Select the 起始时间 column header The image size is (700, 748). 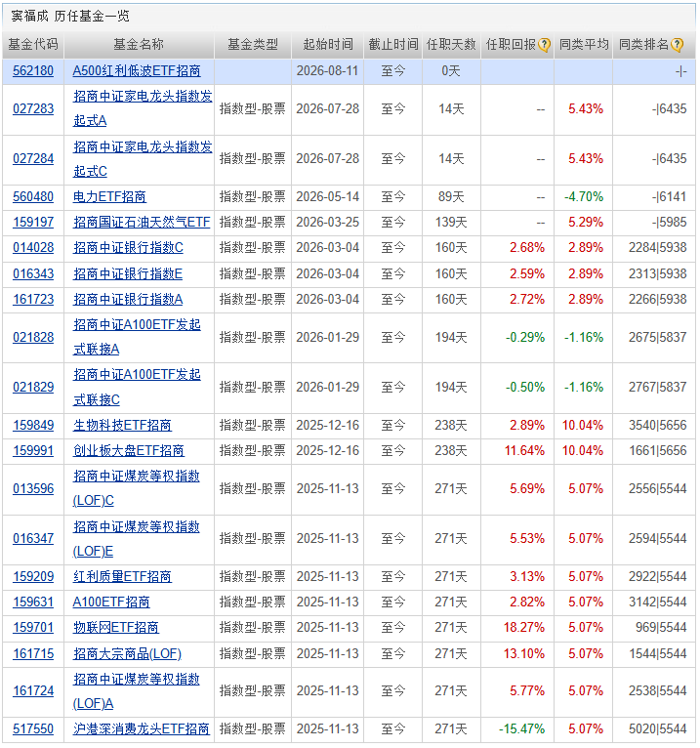(328, 45)
